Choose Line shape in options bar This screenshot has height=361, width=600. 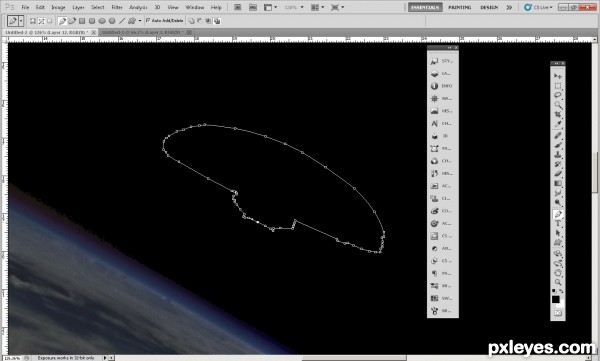click(x=122, y=21)
